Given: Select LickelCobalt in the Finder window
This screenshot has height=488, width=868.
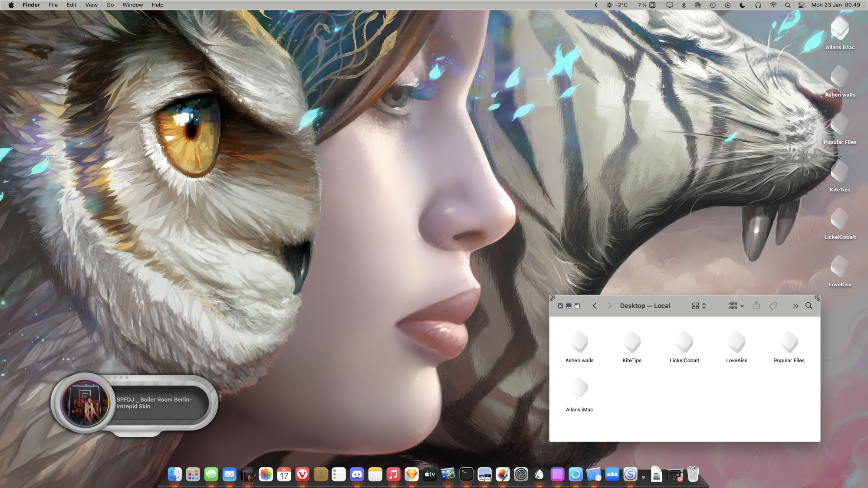Looking at the screenshot, I should point(684,347).
